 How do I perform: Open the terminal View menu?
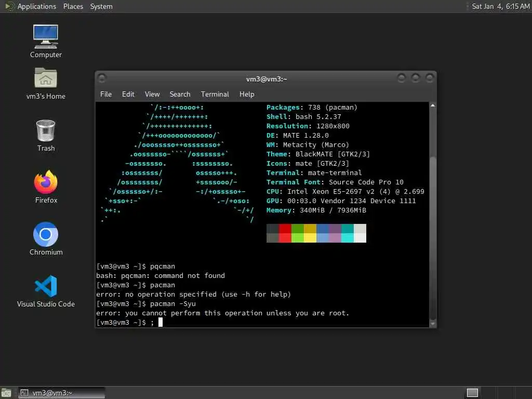point(152,95)
